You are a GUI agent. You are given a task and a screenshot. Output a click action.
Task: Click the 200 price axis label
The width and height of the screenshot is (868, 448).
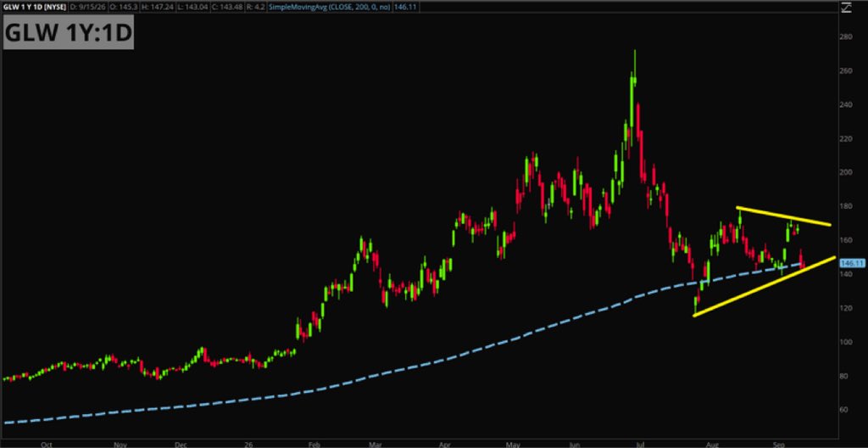pyautogui.click(x=847, y=172)
